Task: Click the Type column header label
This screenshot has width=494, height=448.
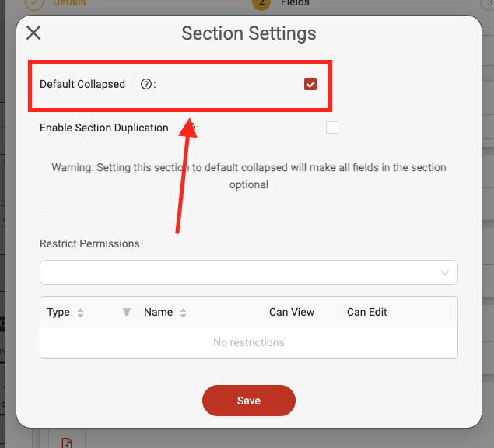Action: 58,312
